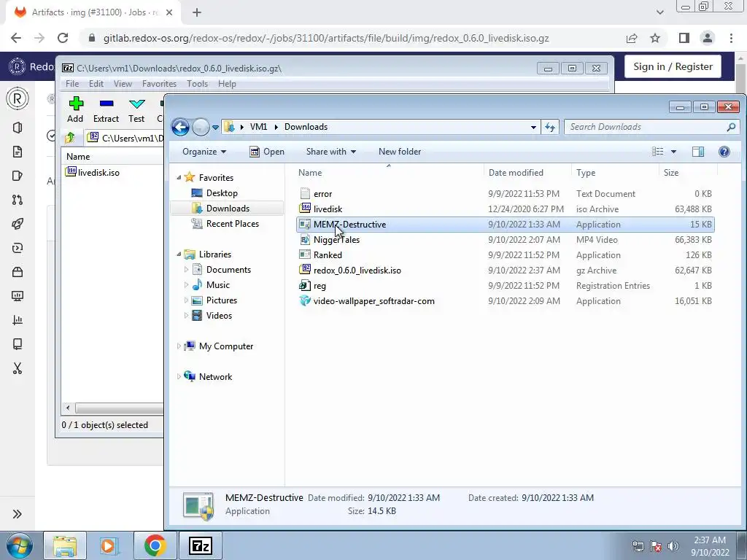Open Edit menu in 7-Zip
747x560 pixels.
pos(96,84)
